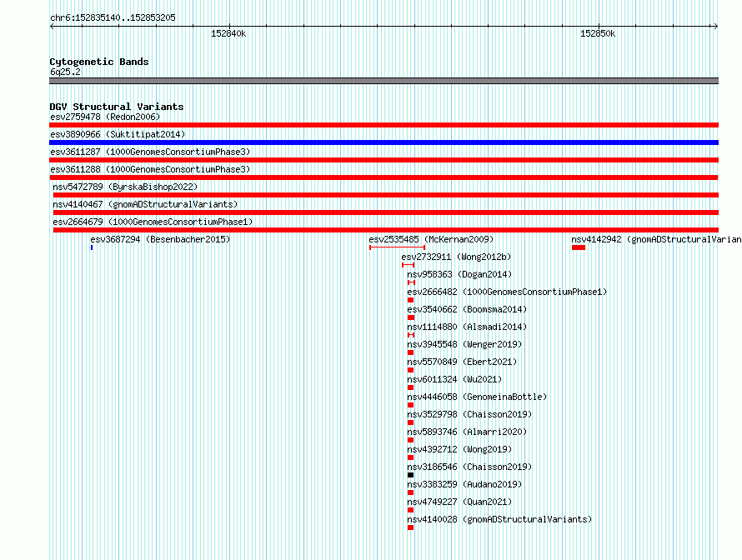
Task: Click nsv1114880 (Alsmadi2014) label
Action: click(x=467, y=327)
